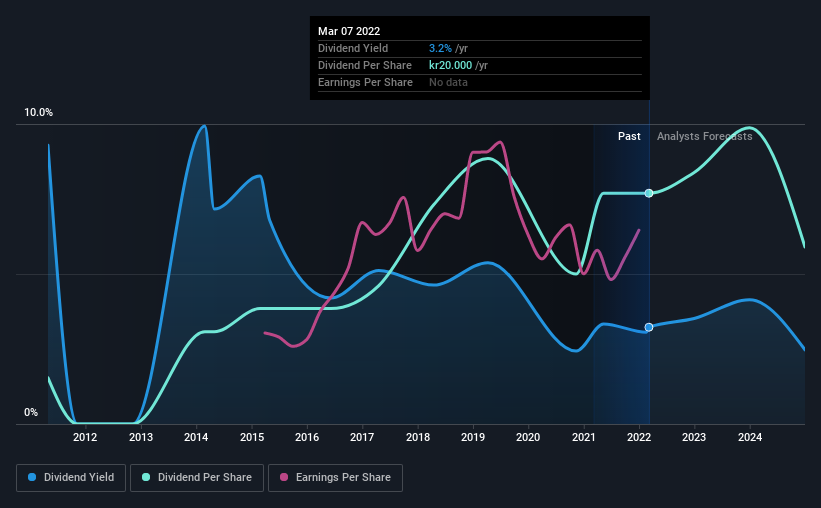Click the Analysts Forecasts label
This screenshot has width=821, height=508.
point(704,136)
